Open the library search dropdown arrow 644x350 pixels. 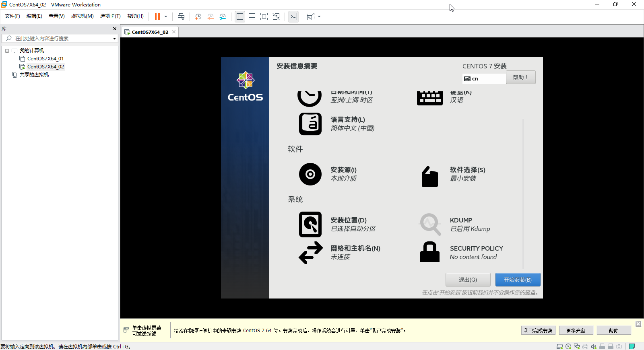pos(114,39)
